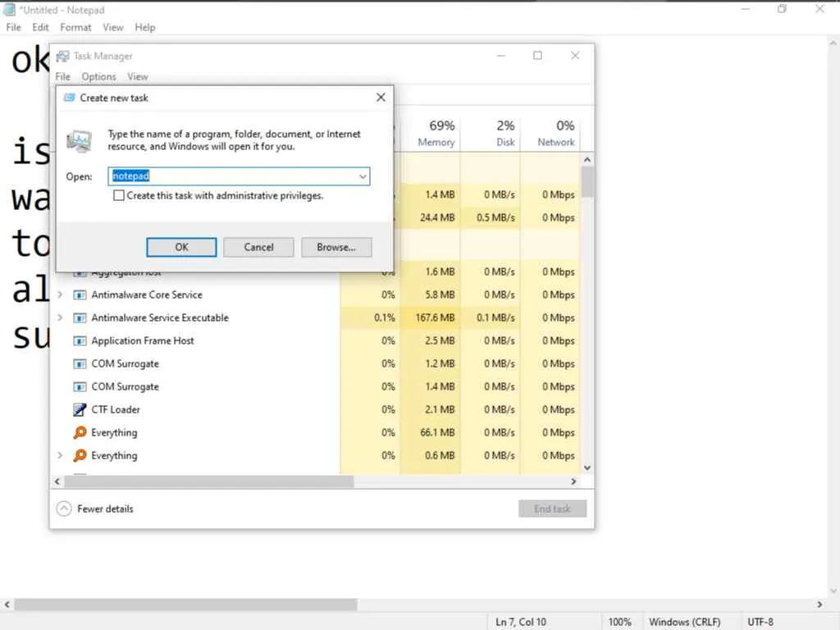This screenshot has width=840, height=630.
Task: Click the Everything icon at 0.6 MB
Action: click(80, 456)
